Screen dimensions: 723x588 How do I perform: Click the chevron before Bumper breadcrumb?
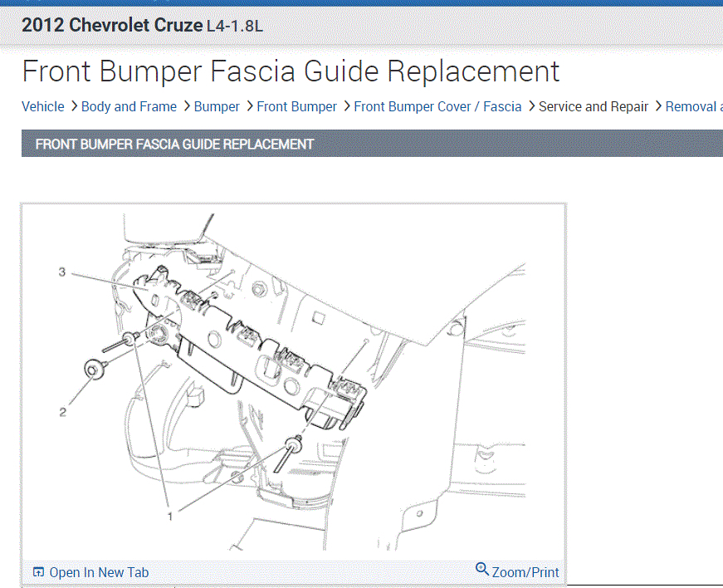(186, 106)
